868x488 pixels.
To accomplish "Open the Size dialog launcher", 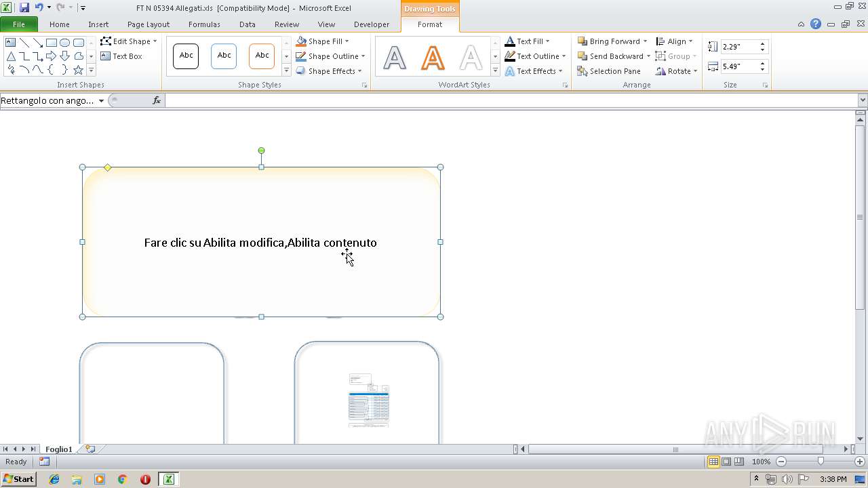I will 766,85.
